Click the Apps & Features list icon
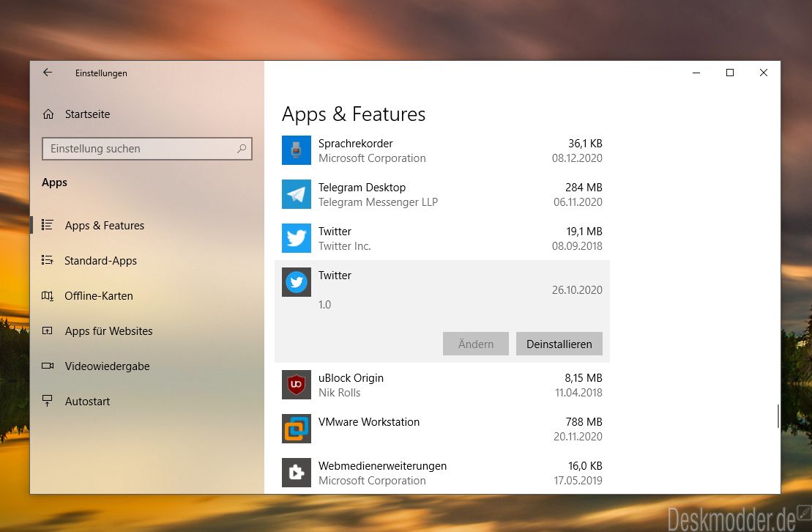 coord(48,225)
